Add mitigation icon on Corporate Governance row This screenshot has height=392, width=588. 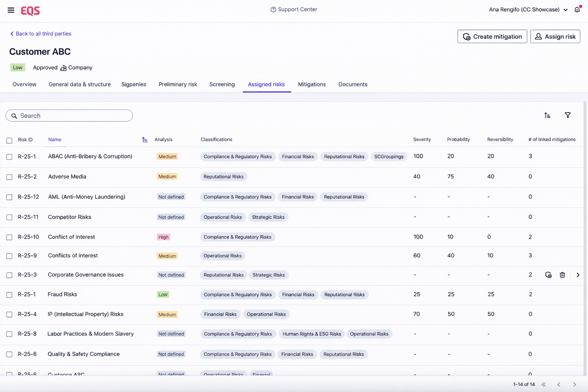click(x=548, y=275)
